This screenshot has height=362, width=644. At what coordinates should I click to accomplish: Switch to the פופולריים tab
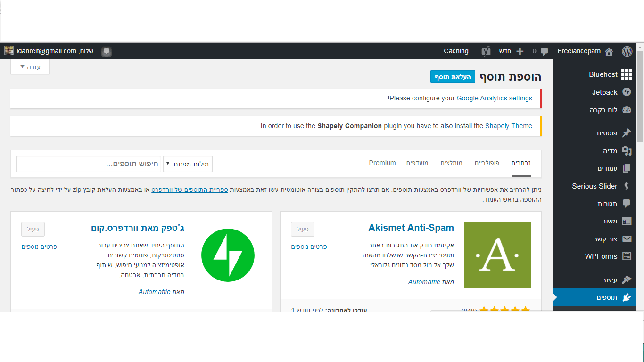(x=487, y=163)
